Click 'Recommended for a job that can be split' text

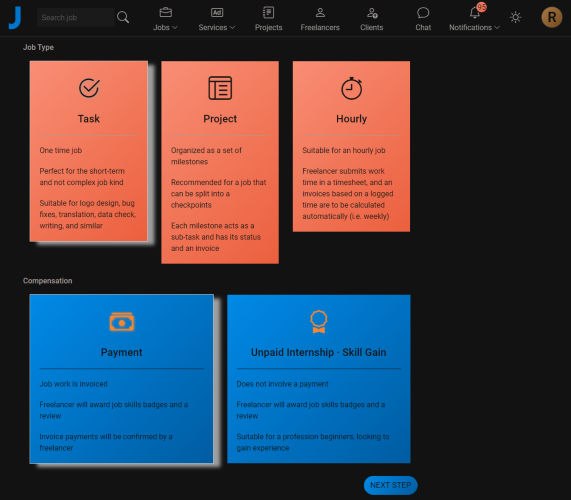click(218, 193)
